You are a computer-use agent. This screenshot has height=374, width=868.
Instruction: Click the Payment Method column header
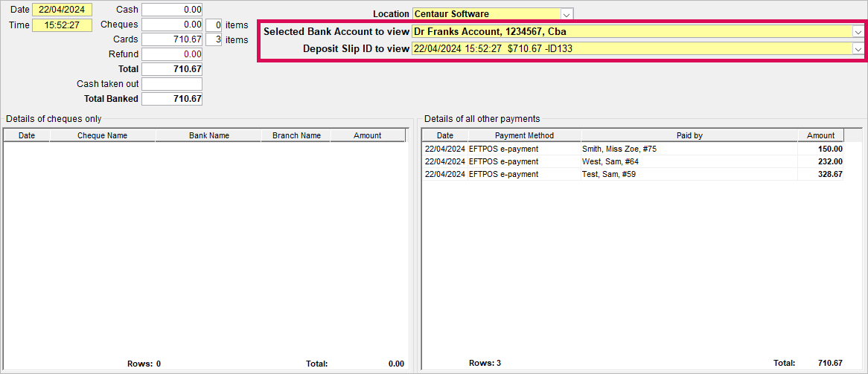point(525,135)
